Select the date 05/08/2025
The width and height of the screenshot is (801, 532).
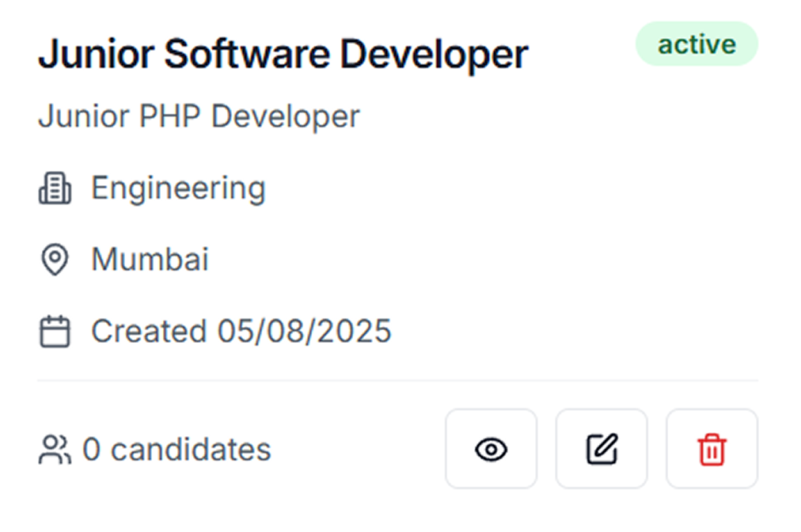click(305, 331)
